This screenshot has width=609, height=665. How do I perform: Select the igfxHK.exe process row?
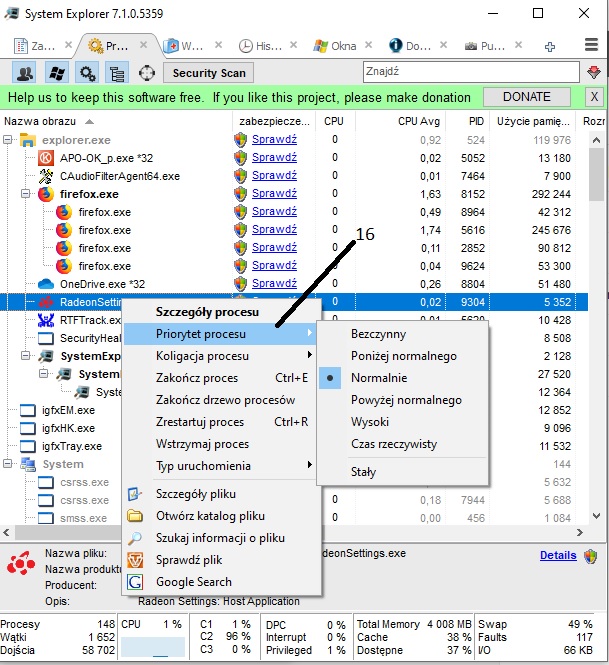[68, 428]
